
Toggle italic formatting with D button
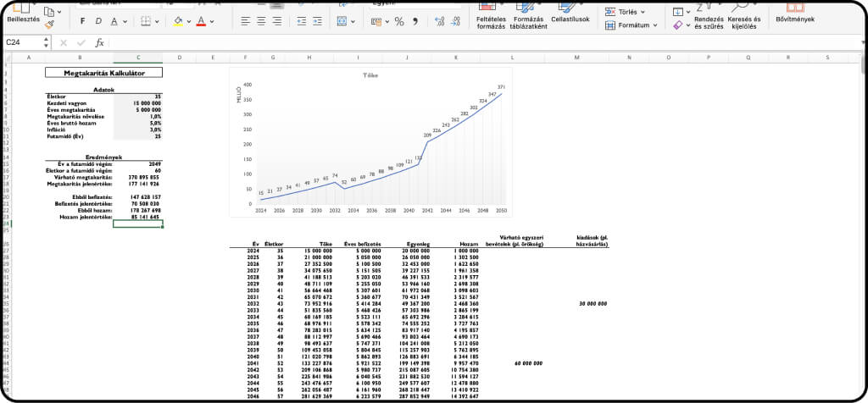(99, 20)
